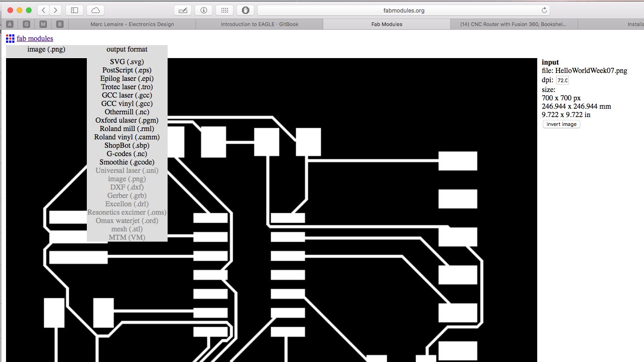Choose G-codes (.nc) output
Viewport: 644px width, 362px height.
(x=127, y=154)
